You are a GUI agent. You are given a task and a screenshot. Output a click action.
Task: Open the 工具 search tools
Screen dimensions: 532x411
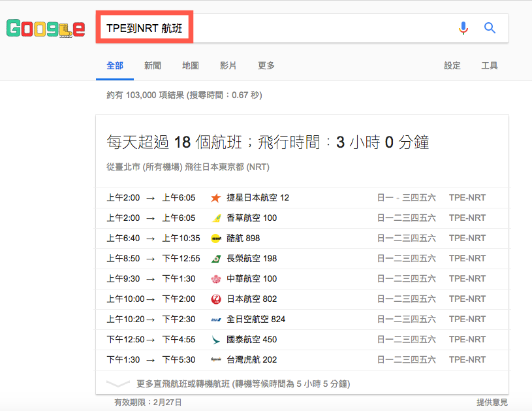490,65
